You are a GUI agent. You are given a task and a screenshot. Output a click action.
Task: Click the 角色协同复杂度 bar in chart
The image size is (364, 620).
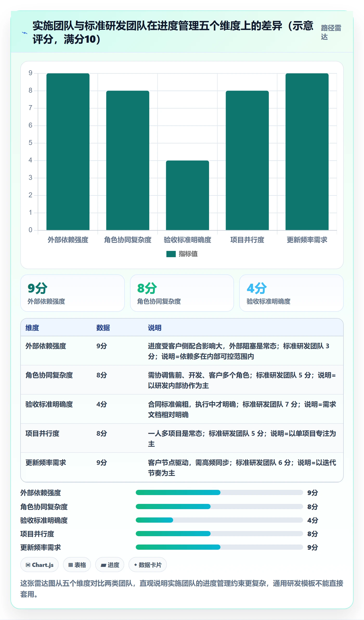tap(128, 160)
